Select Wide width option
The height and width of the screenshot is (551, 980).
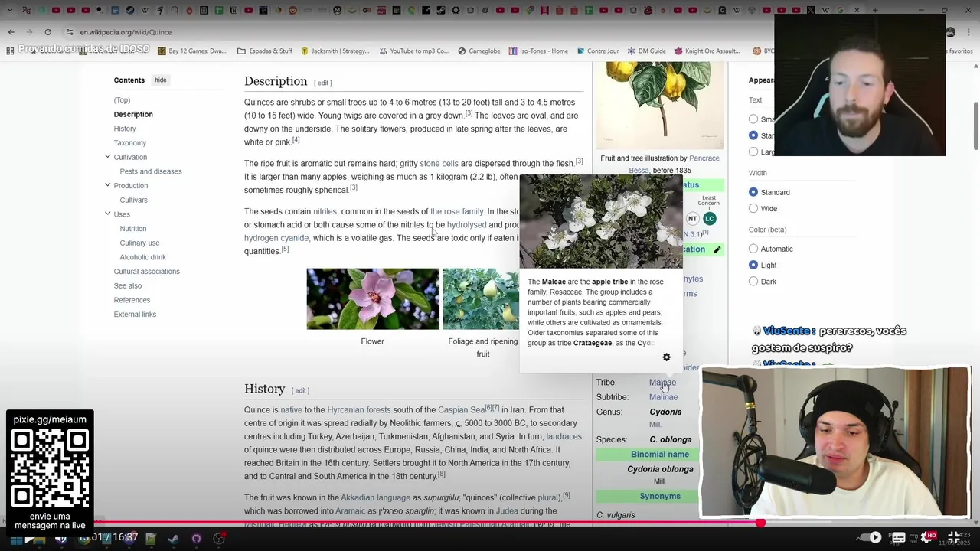pos(753,208)
